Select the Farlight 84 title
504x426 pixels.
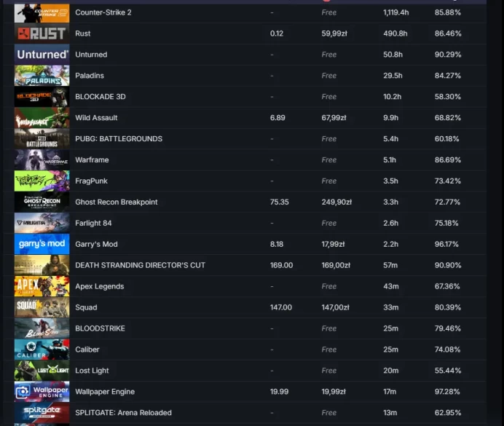[x=93, y=223]
